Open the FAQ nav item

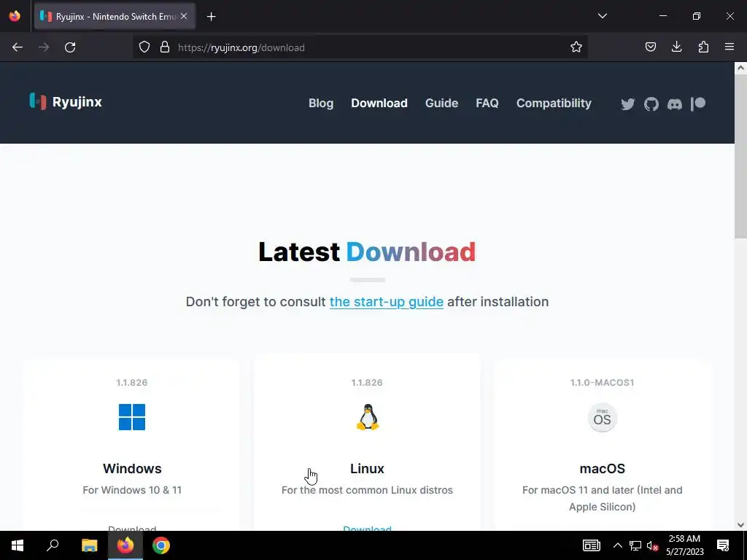[487, 104]
